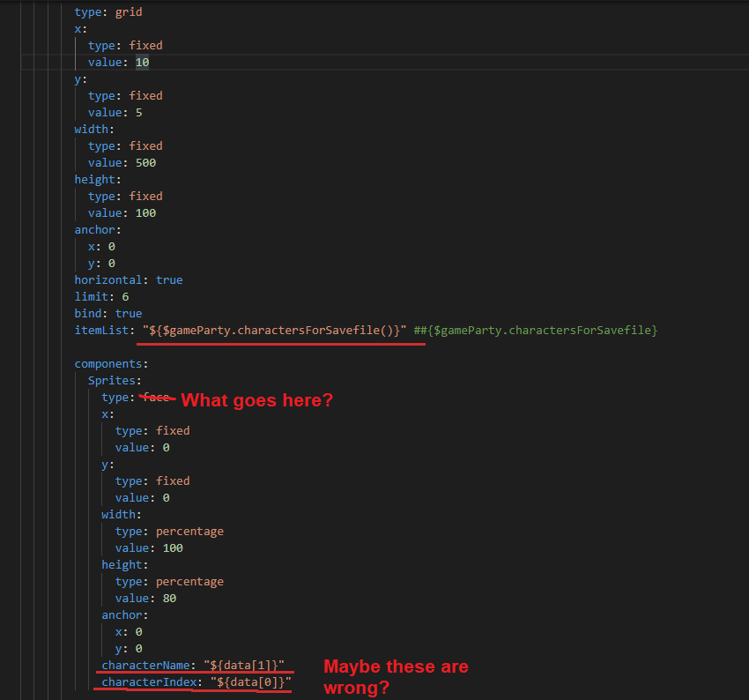749x700 pixels.
Task: Click the struck-through face type value
Action: click(157, 397)
